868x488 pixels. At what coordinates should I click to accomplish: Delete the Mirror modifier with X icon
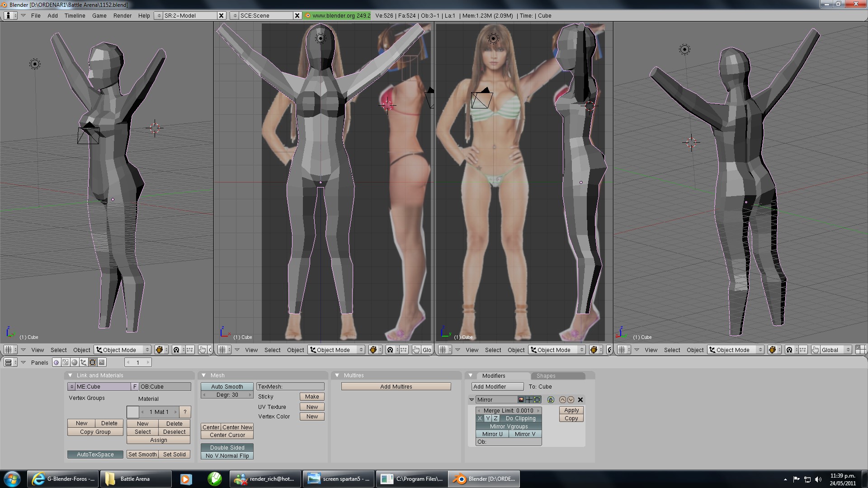click(580, 400)
